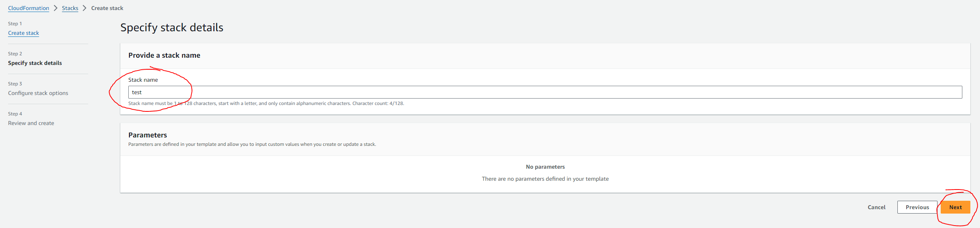Viewport: 980px width, 228px height.
Task: Click the Parameters section heading
Action: (x=148, y=135)
